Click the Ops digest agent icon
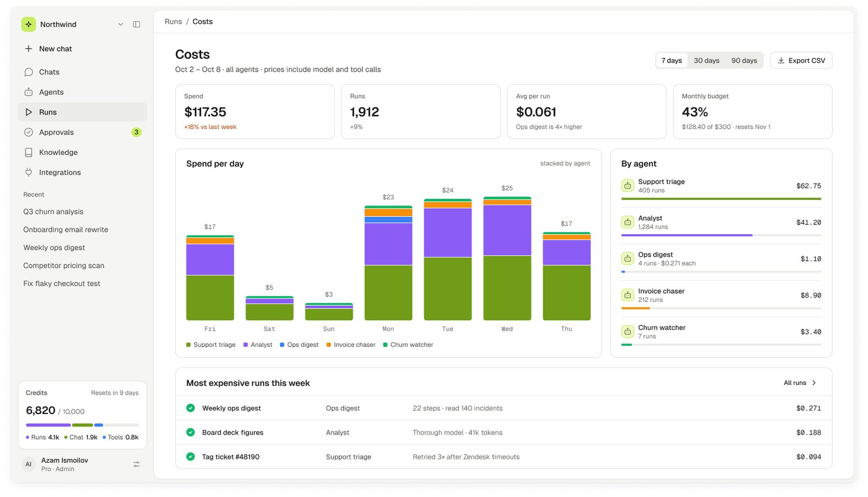Screen dimensions: 868x497 (628, 259)
